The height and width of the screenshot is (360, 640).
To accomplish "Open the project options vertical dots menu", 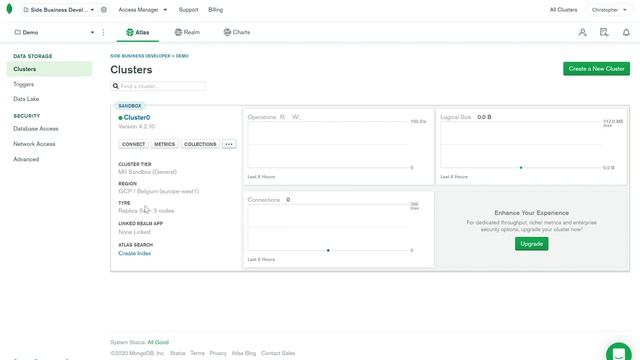I will [x=103, y=32].
